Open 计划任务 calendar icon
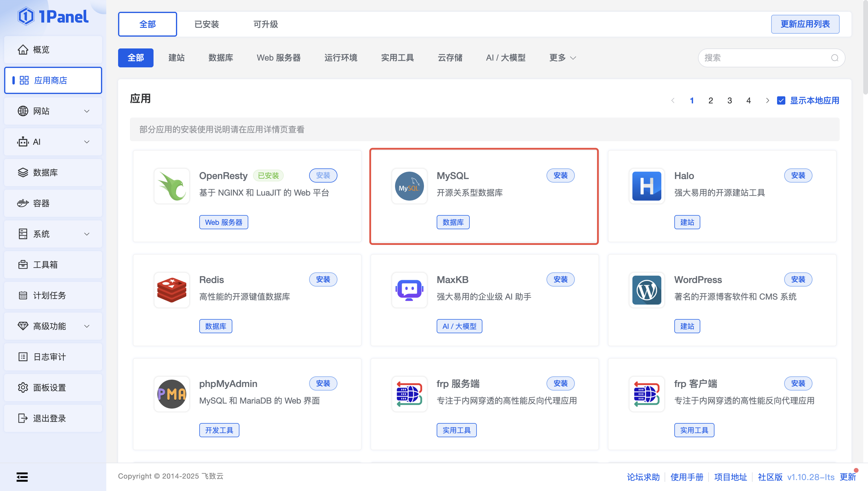This screenshot has width=868, height=491. pyautogui.click(x=23, y=295)
